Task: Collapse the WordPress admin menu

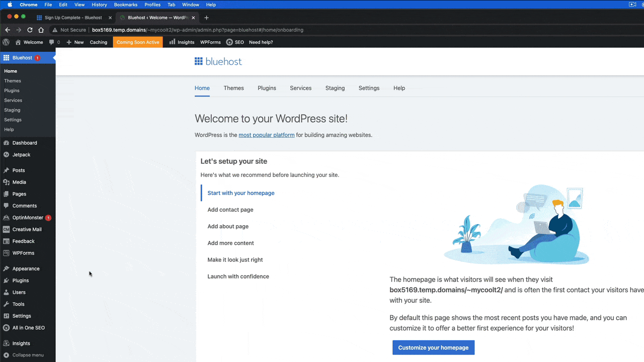Action: (x=28, y=355)
